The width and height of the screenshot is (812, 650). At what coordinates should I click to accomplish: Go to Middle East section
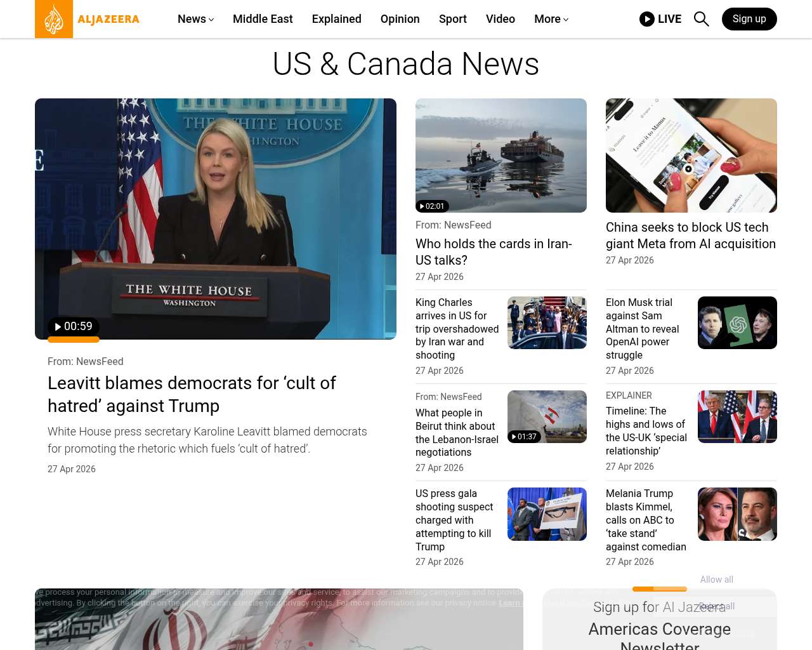(263, 19)
